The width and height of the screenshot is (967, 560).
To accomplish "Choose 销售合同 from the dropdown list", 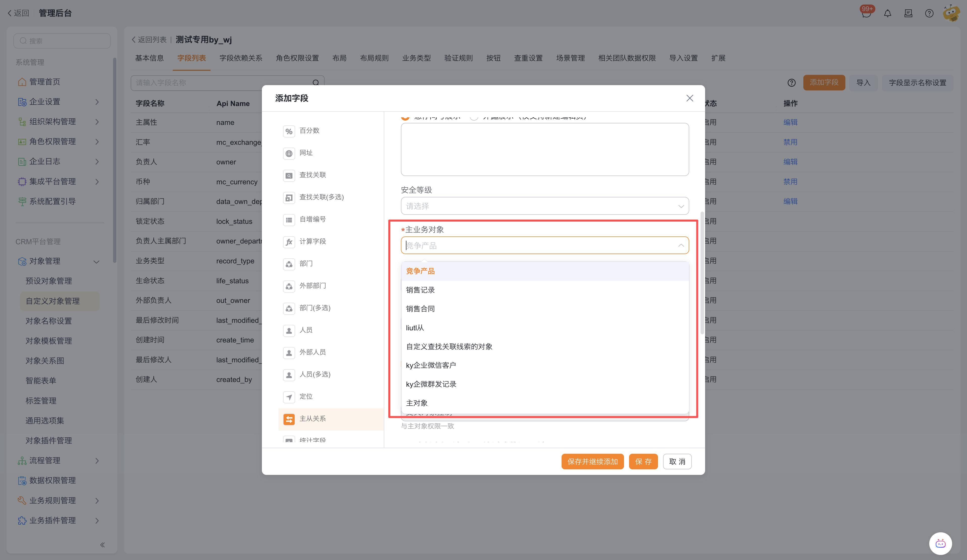I will [420, 309].
